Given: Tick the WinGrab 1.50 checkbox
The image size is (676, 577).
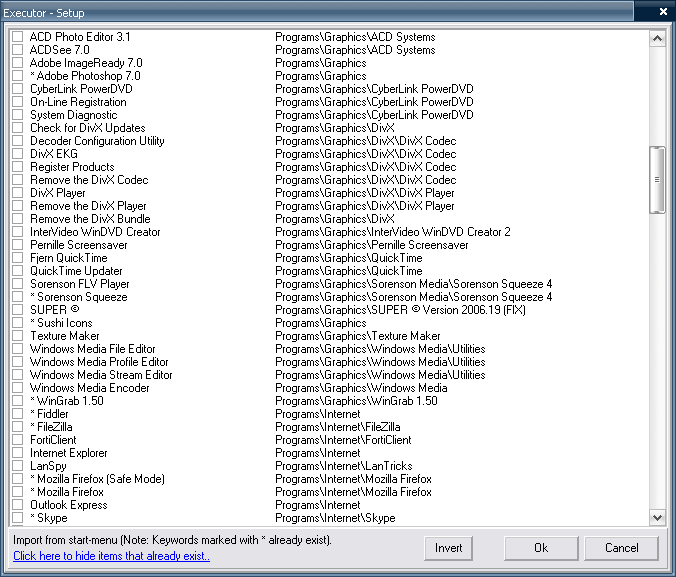Looking at the screenshot, I should pos(18,401).
